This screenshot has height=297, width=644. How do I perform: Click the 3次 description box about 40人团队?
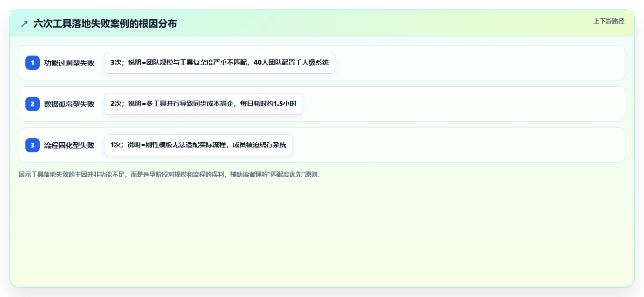click(x=219, y=63)
